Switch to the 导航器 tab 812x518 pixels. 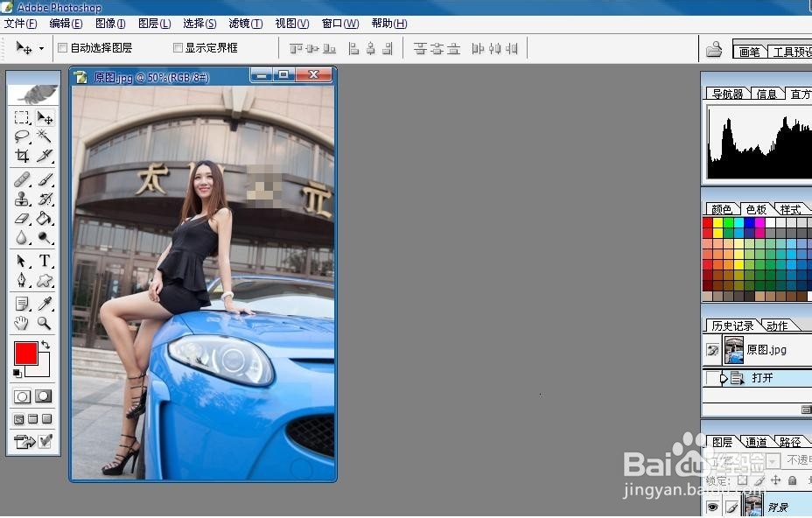727,94
